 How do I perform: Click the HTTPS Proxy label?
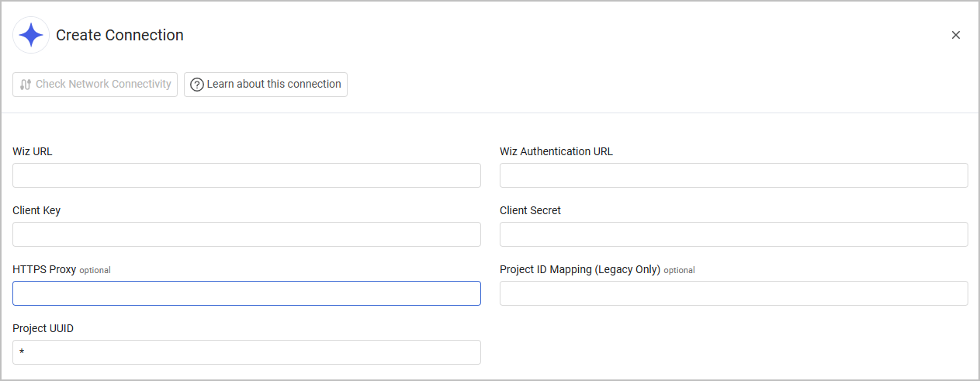44,269
